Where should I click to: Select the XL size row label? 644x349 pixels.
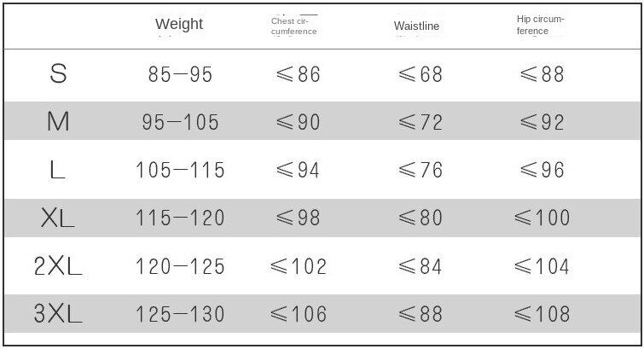coord(58,218)
